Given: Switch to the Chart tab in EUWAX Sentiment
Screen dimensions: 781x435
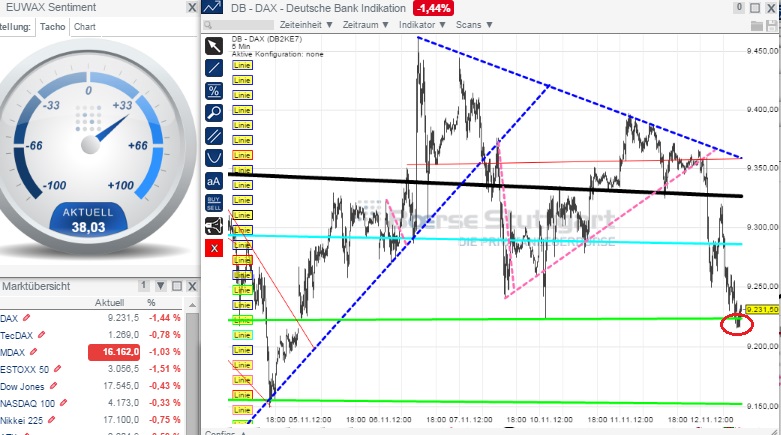Looking at the screenshot, I should click(x=85, y=27).
